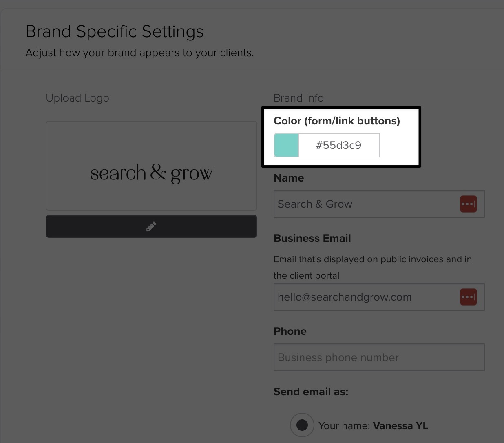Viewport: 504px width, 443px height.
Task: Click the "Brand Specific Settings" heading
Action: tap(115, 31)
